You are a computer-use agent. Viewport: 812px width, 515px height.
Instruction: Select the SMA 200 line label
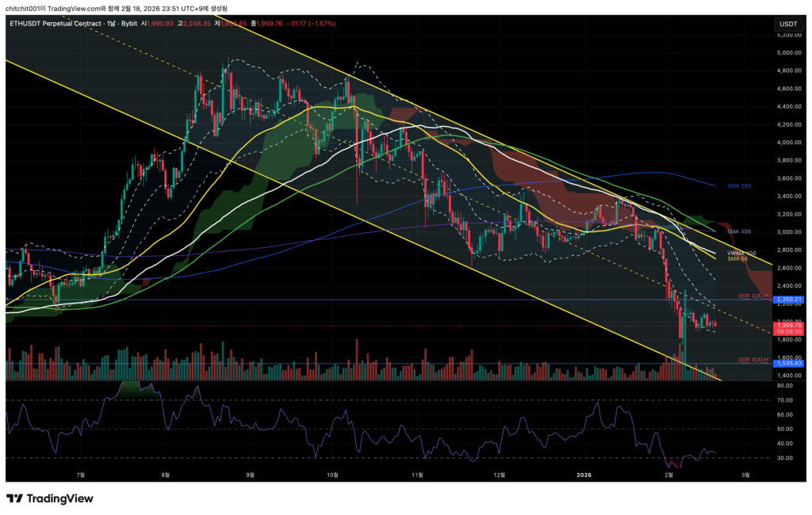(739, 185)
